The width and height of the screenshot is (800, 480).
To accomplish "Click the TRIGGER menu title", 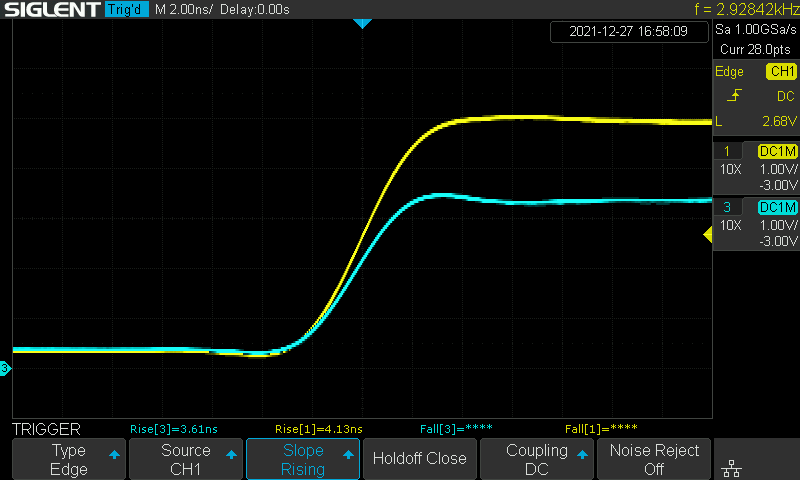I will [x=46, y=429].
